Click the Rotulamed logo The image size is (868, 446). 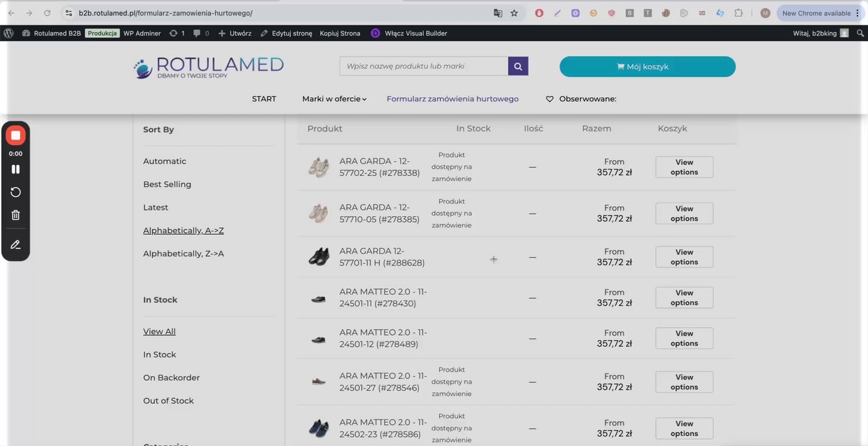[209, 67]
